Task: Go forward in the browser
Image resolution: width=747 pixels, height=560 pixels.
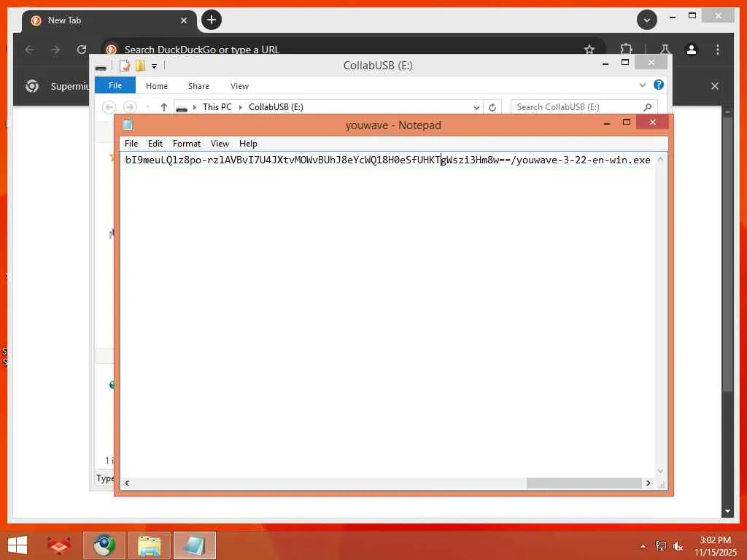Action: (x=55, y=50)
